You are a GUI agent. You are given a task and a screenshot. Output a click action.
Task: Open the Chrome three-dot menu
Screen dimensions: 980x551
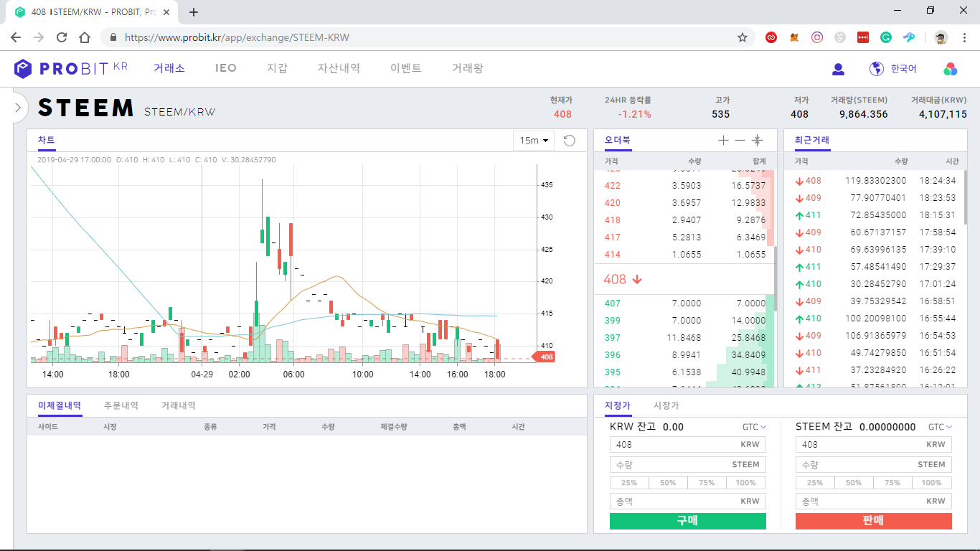(x=964, y=37)
